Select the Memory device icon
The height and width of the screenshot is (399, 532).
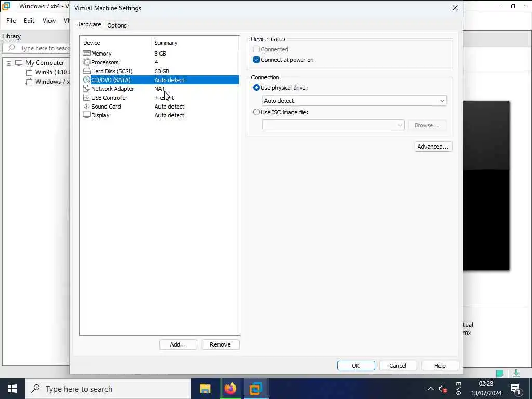click(x=87, y=54)
